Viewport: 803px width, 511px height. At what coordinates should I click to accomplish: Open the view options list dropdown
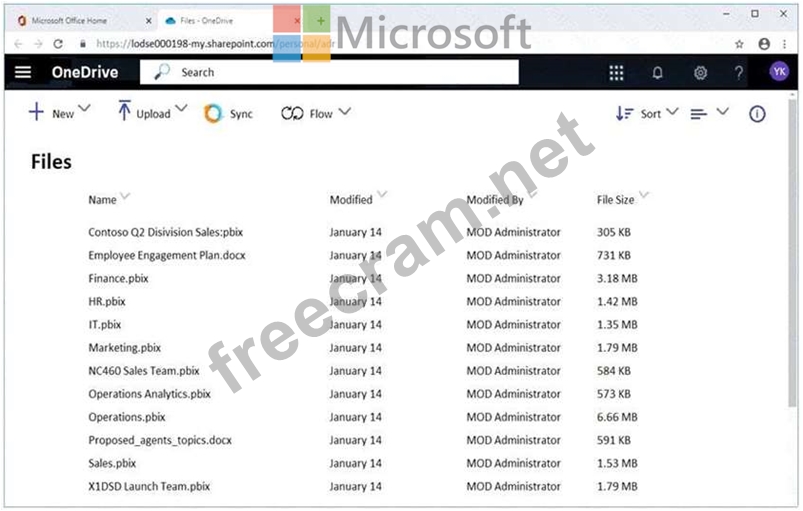[x=709, y=113]
